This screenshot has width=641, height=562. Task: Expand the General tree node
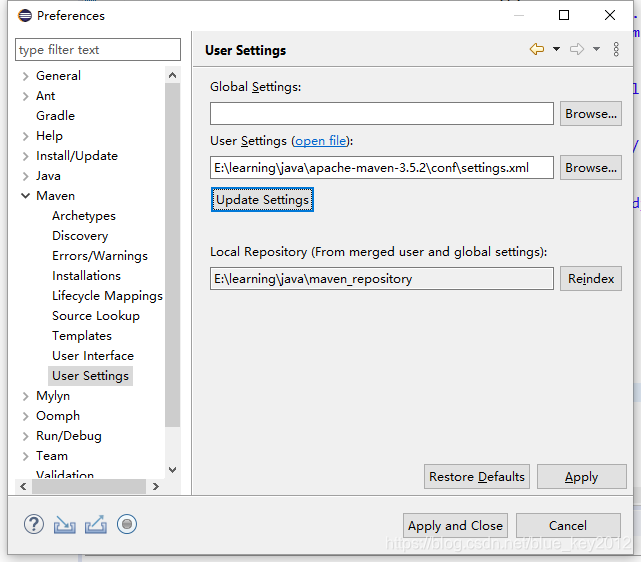coord(25,76)
